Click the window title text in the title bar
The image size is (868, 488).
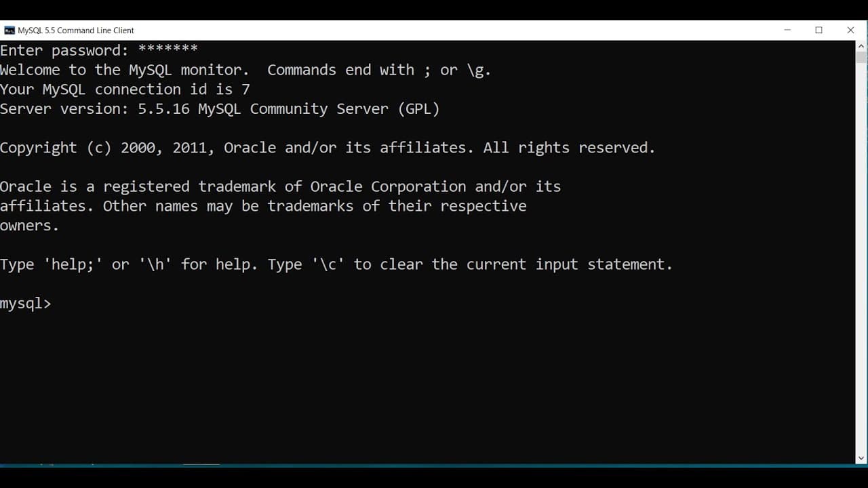[x=76, y=30]
